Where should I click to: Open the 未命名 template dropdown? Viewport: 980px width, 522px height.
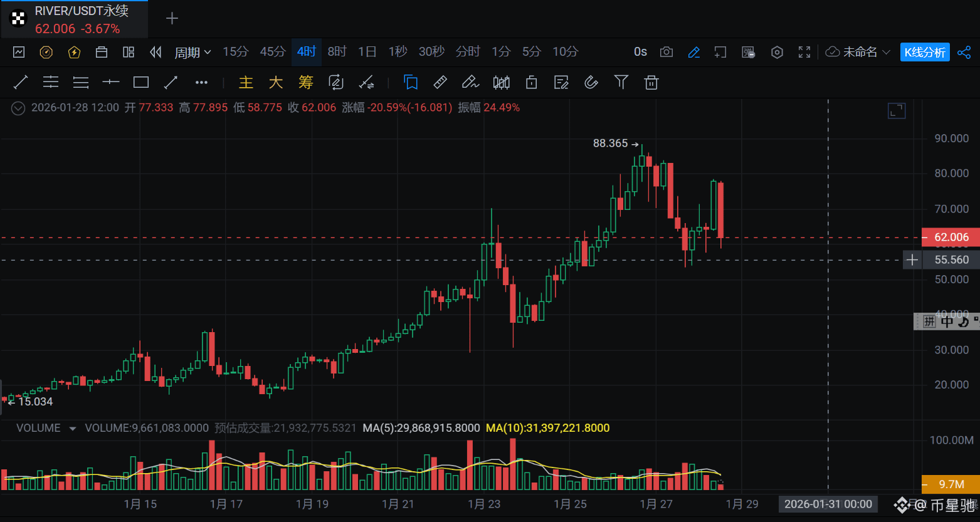(858, 52)
